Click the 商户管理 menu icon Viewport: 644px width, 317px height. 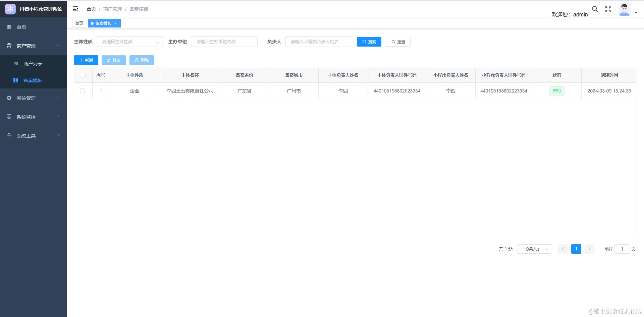[9, 46]
